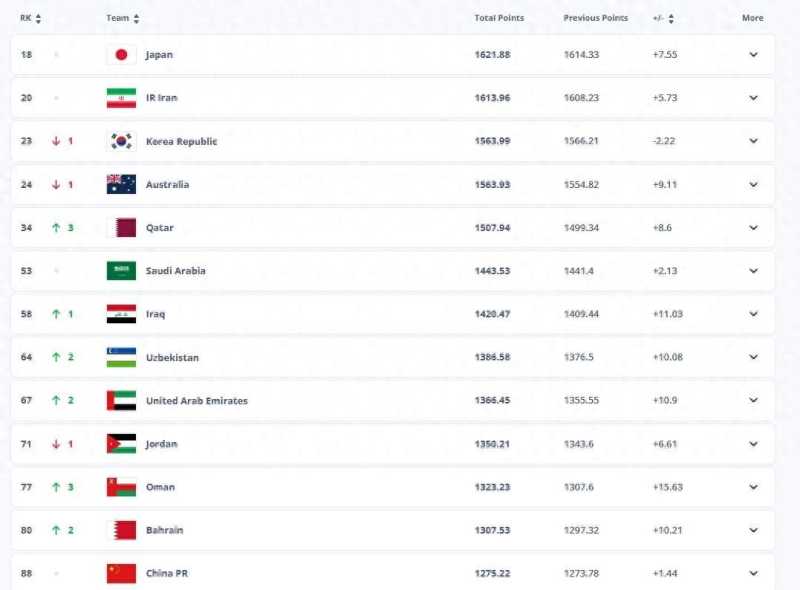The width and height of the screenshot is (800, 590).
Task: Click the Total Points column header
Action: pos(499,18)
